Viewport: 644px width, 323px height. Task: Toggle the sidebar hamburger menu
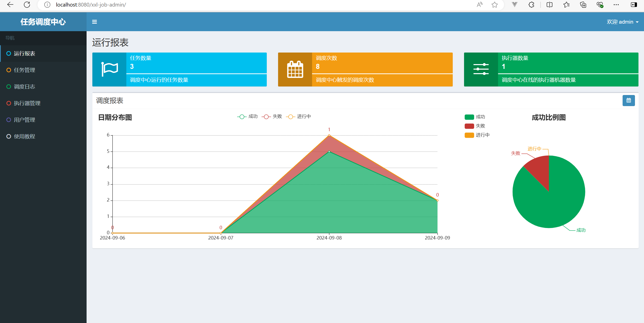[95, 22]
